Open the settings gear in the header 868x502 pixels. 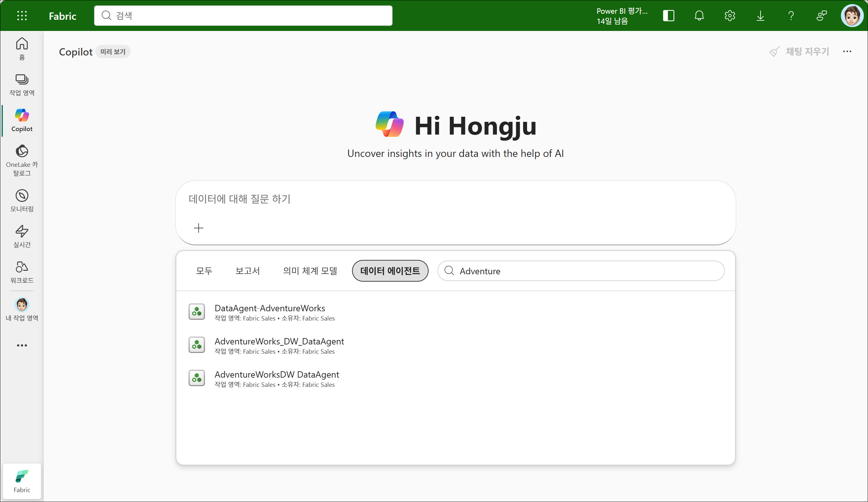(x=730, y=16)
